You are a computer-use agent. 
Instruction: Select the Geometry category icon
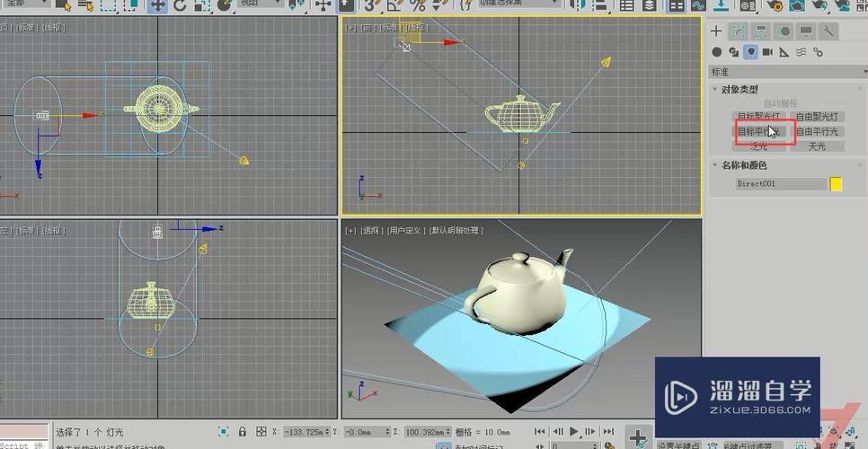coord(717,53)
